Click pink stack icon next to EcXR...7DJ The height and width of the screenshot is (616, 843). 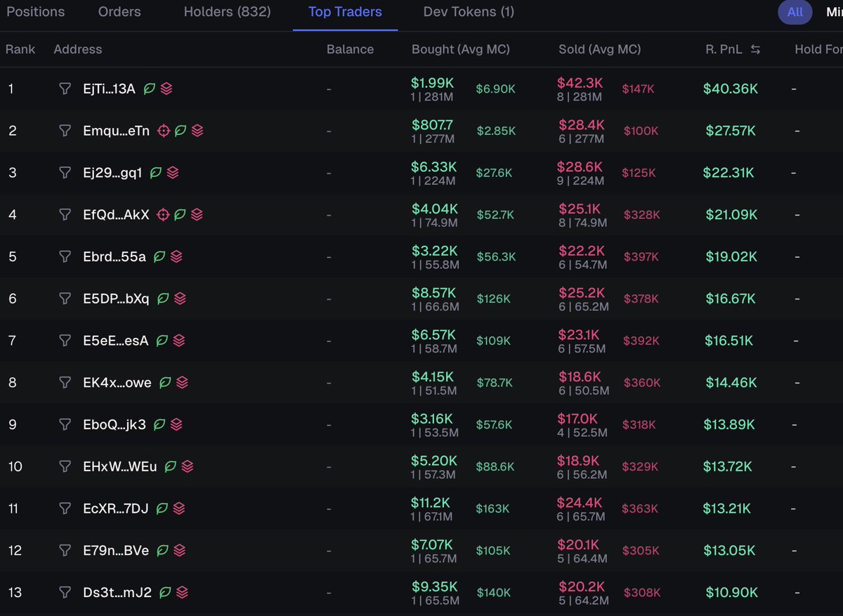179,509
